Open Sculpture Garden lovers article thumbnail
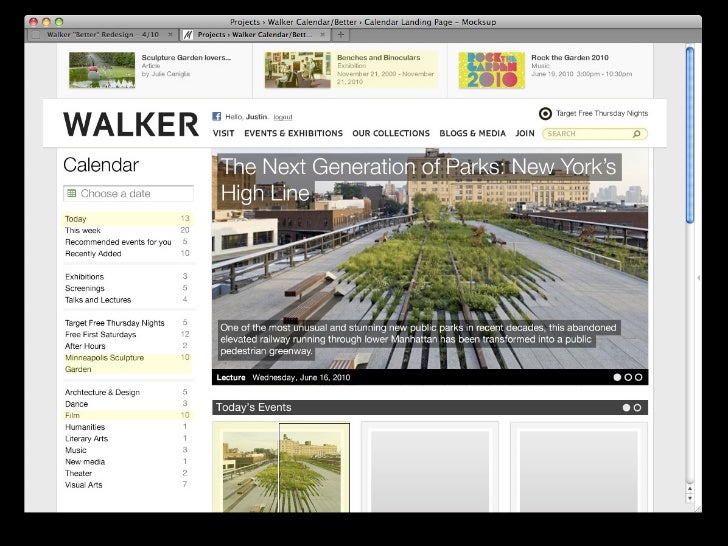This screenshot has width=728, height=546. pyautogui.click(x=102, y=70)
